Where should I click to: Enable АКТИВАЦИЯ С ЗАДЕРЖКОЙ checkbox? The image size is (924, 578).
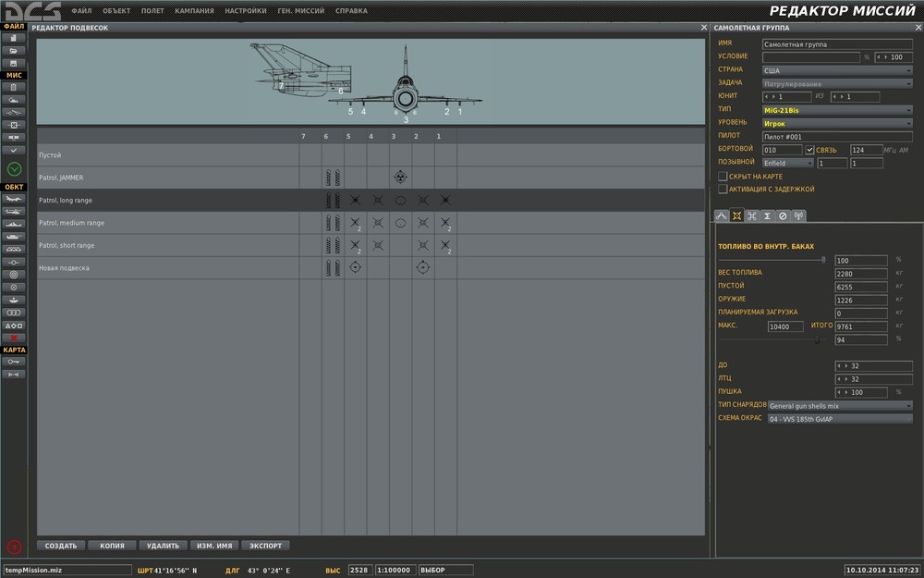click(723, 189)
